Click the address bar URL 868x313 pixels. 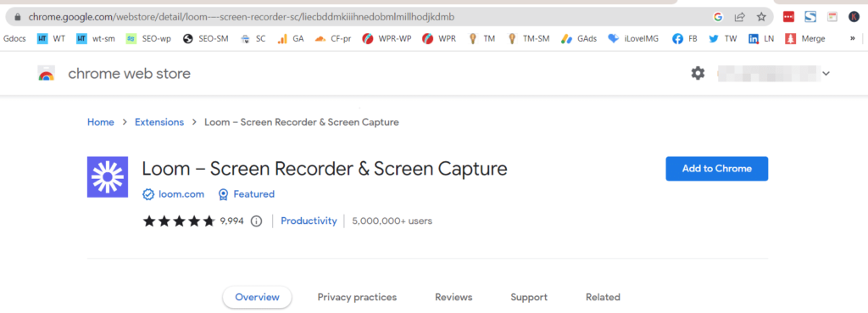click(242, 17)
